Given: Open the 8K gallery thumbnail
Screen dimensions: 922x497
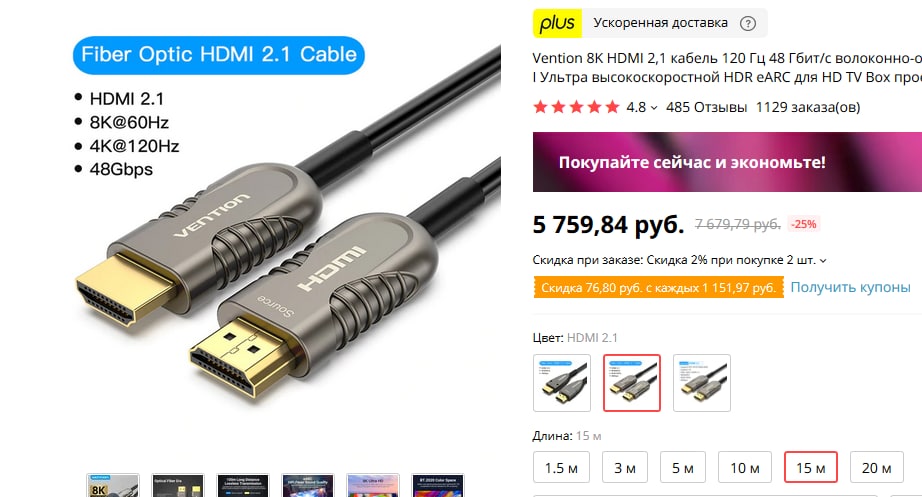Looking at the screenshot, I should [x=113, y=485].
